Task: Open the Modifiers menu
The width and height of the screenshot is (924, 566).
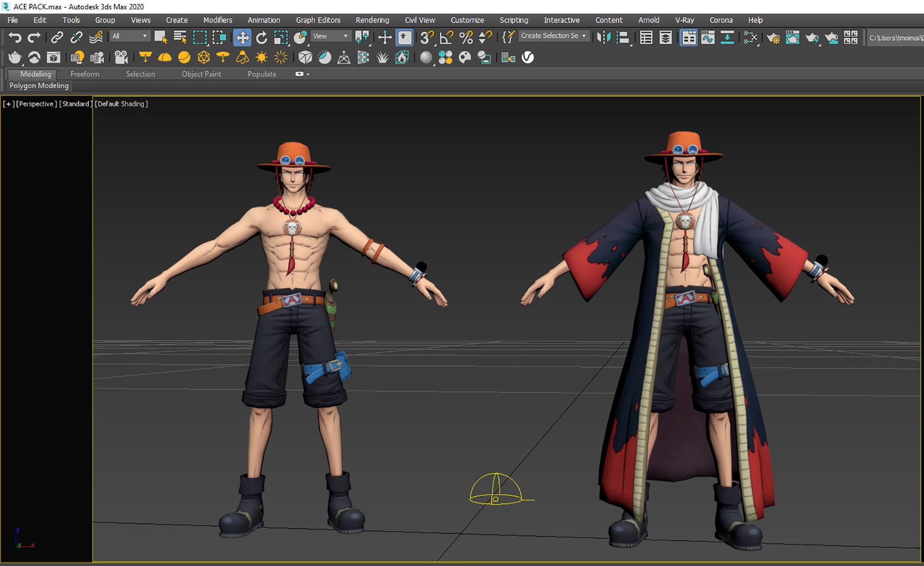Action: [218, 20]
